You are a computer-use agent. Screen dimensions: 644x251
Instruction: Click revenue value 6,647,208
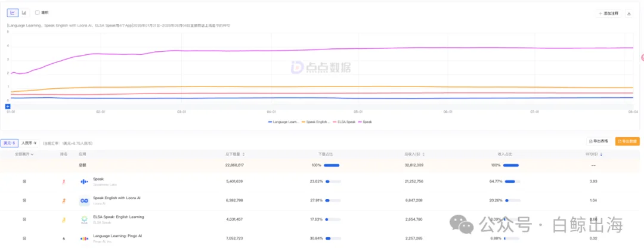click(x=414, y=200)
